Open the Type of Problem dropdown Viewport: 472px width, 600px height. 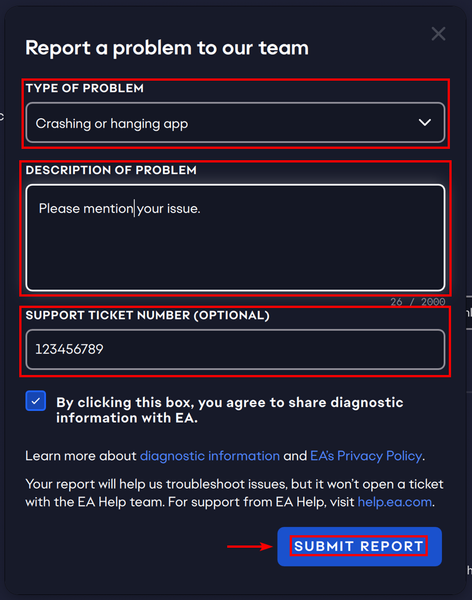pos(235,123)
